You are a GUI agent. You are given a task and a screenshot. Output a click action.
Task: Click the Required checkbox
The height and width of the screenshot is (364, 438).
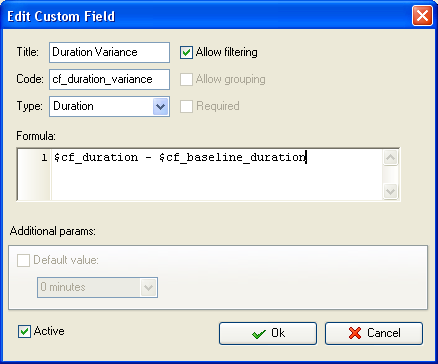click(186, 106)
